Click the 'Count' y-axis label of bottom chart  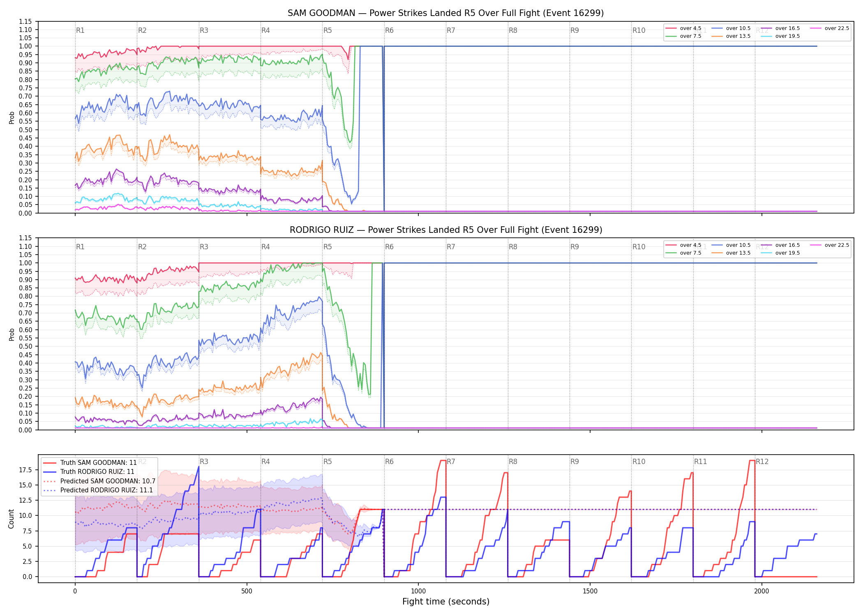point(11,519)
